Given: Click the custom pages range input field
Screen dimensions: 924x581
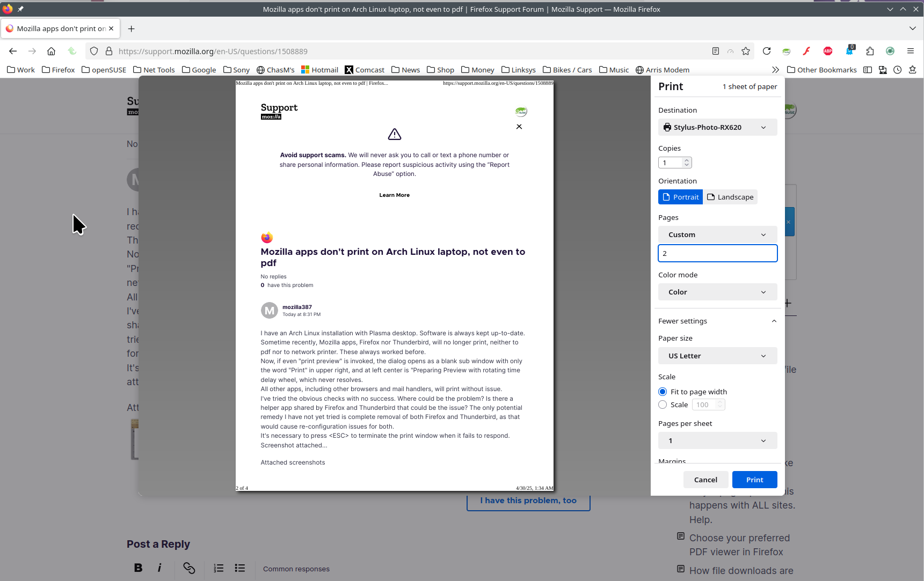Looking at the screenshot, I should (717, 253).
